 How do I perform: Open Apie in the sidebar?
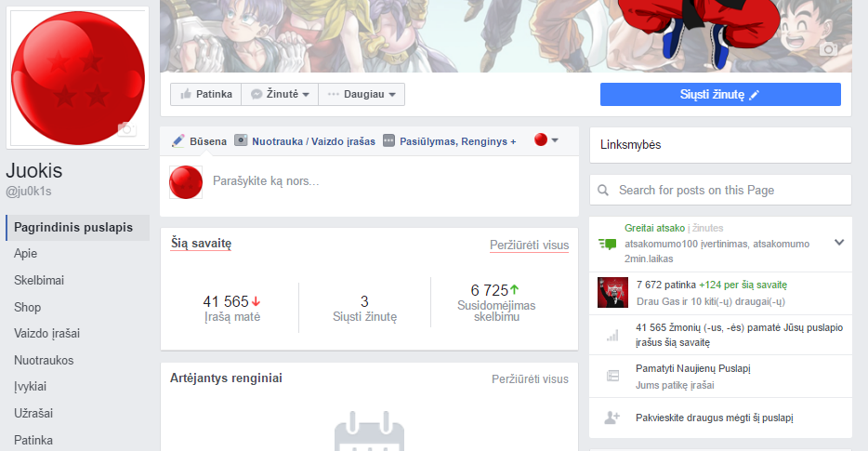pyautogui.click(x=25, y=254)
